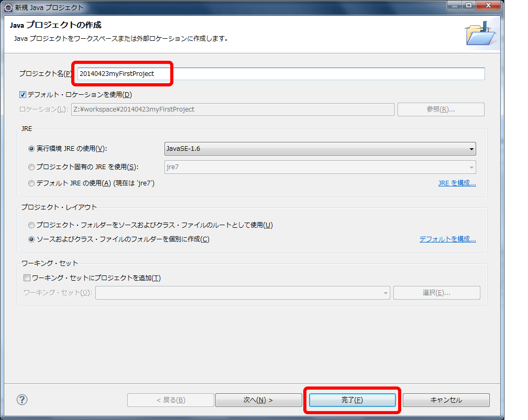This screenshot has width=528, height=420.
Task: Select the execution environment JRE radio
Action: pos(31,149)
